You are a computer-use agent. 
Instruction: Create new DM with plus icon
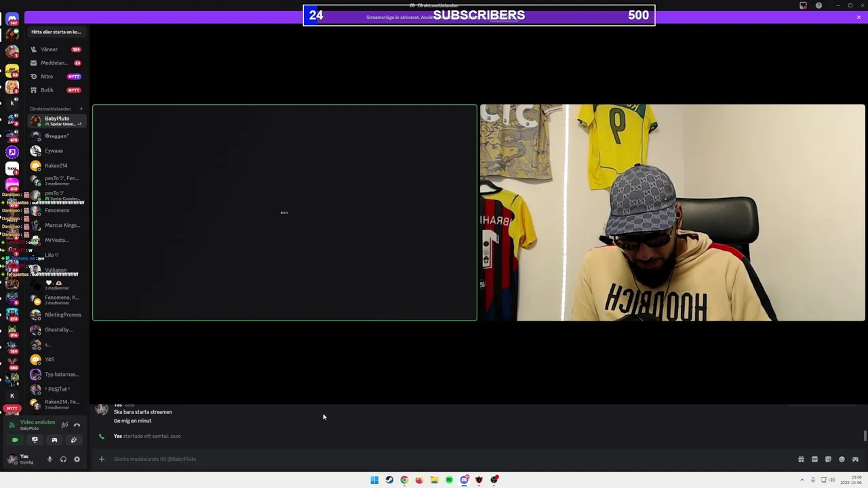81,108
